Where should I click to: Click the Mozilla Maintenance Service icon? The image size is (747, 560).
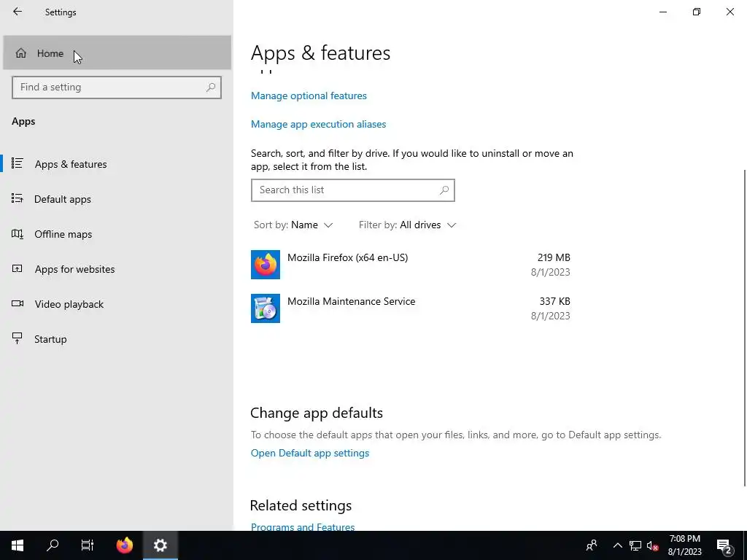pos(266,308)
